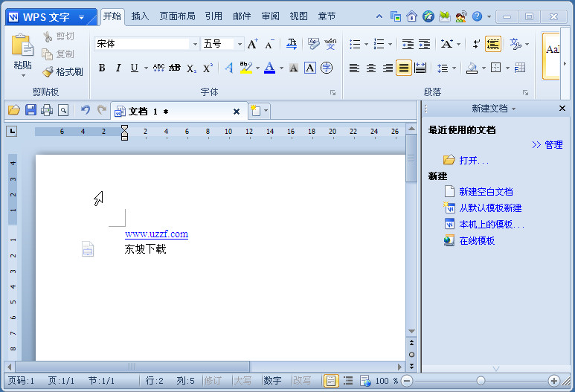
Task: Center align text
Action: pos(371,68)
